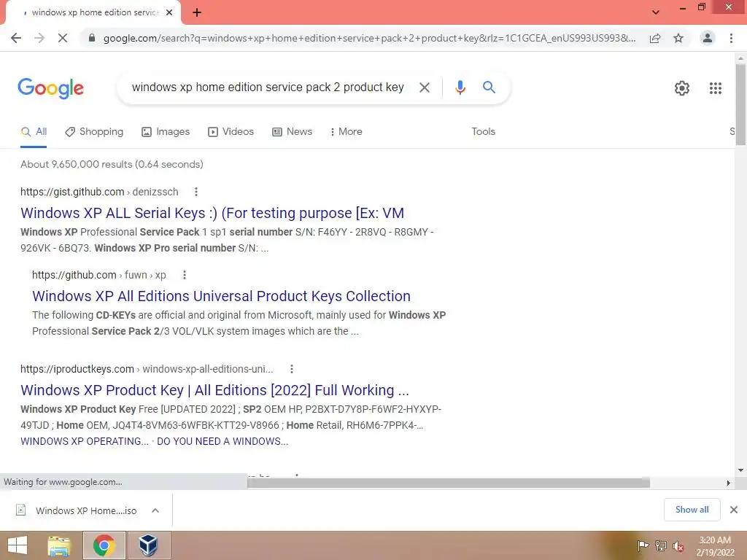Image resolution: width=747 pixels, height=560 pixels.
Task: Click the horizontal scrollbar thumb
Action: pyautogui.click(x=449, y=483)
